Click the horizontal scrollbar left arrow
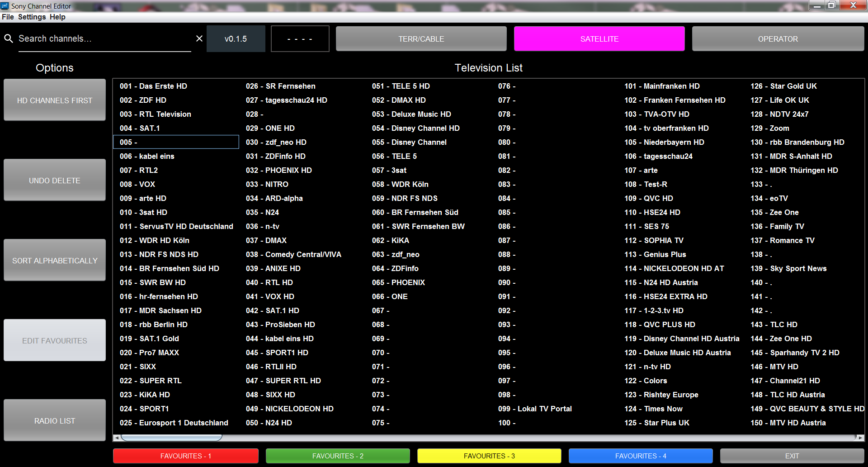The height and width of the screenshot is (467, 868). pyautogui.click(x=117, y=438)
